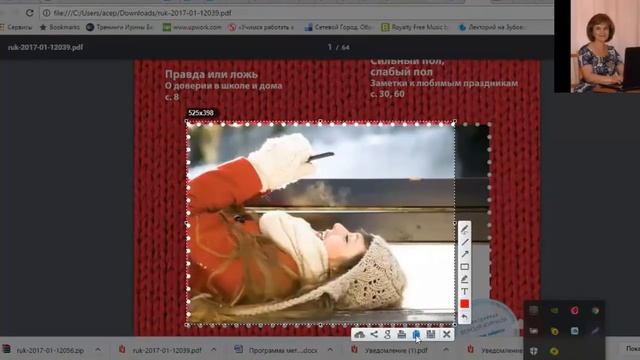Open the «Учимся работать» bookmark
Viewport: 640px width, 360px height.
click(x=262, y=27)
